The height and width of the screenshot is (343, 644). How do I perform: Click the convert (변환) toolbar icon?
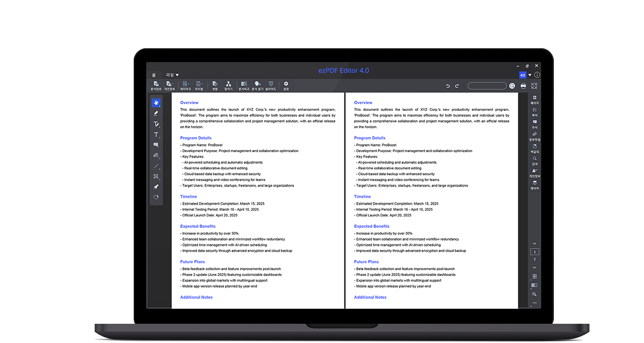pos(215,85)
